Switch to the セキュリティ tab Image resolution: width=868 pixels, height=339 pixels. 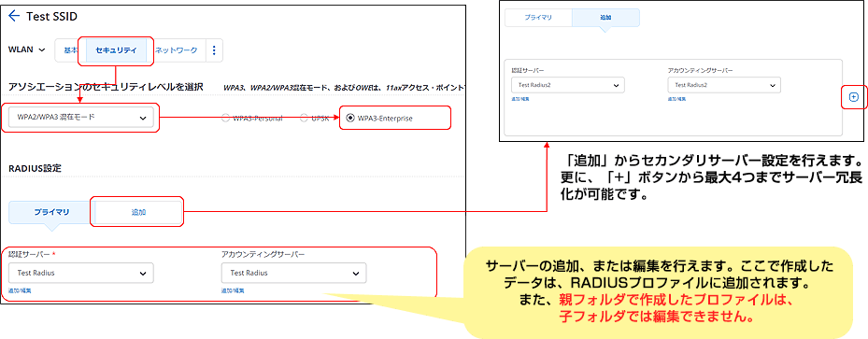pos(115,50)
